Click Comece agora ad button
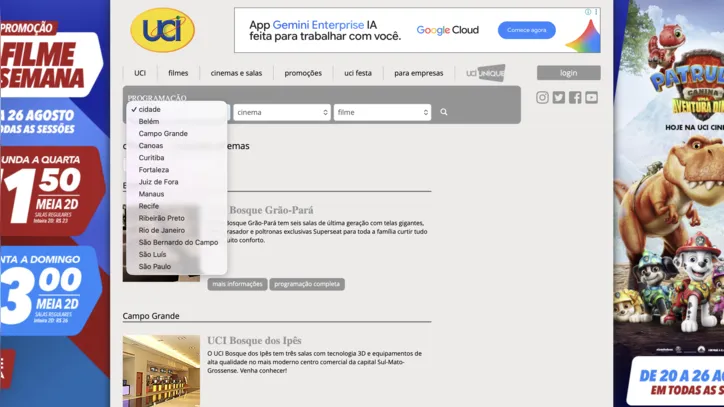724x407 pixels. [x=526, y=30]
